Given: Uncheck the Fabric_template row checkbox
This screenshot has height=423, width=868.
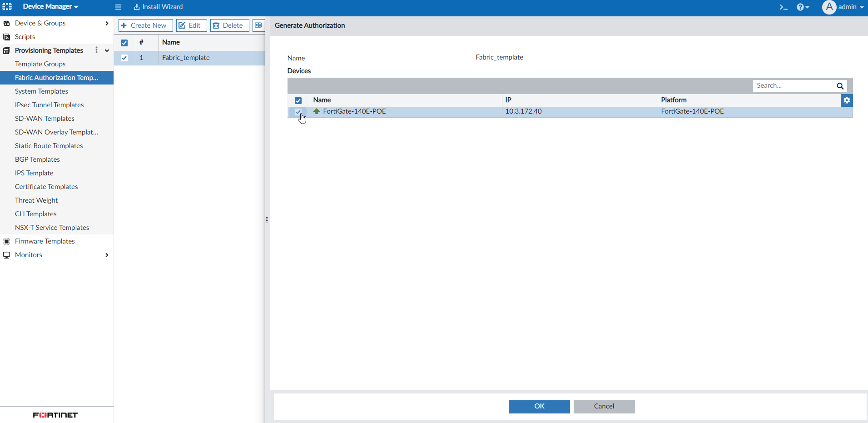Looking at the screenshot, I should point(124,58).
